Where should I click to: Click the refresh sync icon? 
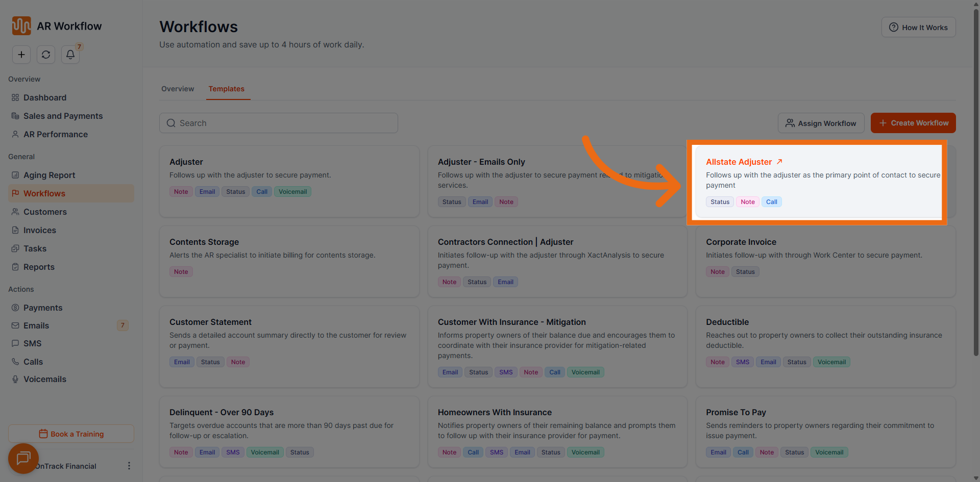[46, 55]
